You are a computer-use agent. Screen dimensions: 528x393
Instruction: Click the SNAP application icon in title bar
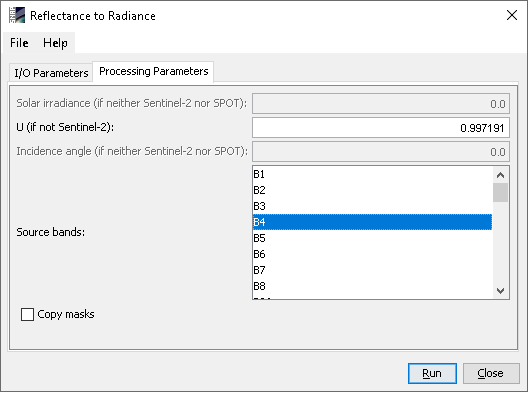17,15
